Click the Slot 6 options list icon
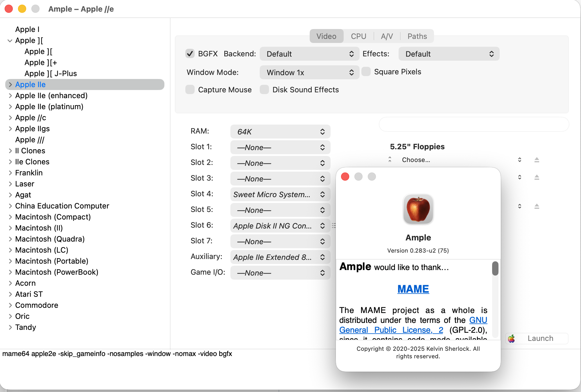 [334, 226]
